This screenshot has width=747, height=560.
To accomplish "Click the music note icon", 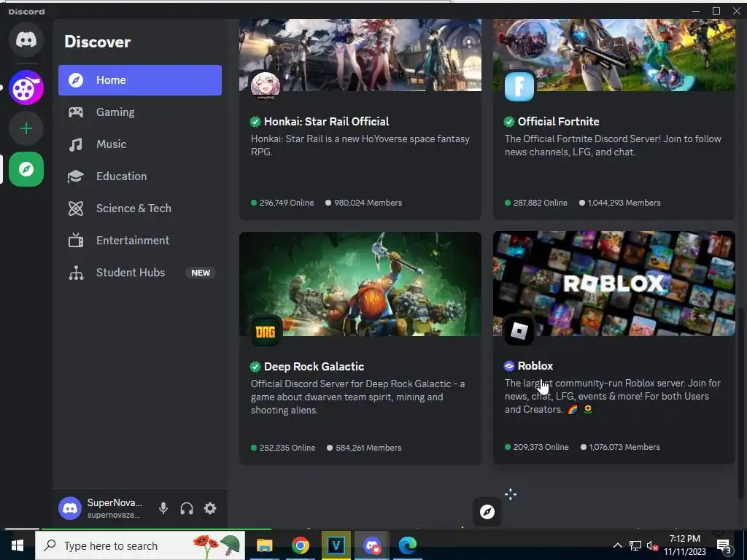I will click(76, 144).
